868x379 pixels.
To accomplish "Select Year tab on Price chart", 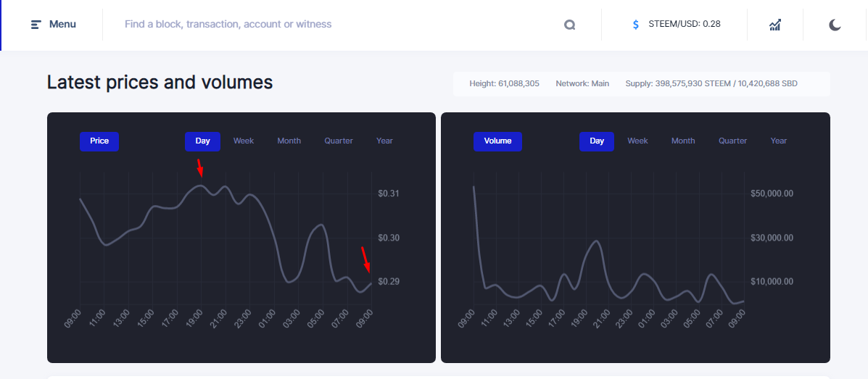I will [385, 141].
